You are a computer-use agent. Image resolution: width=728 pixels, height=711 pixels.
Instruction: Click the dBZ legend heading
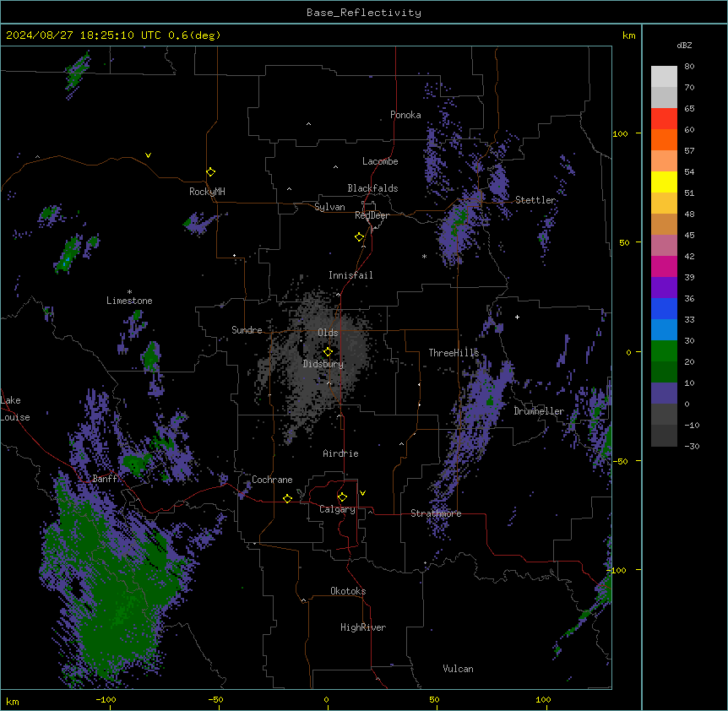click(684, 45)
